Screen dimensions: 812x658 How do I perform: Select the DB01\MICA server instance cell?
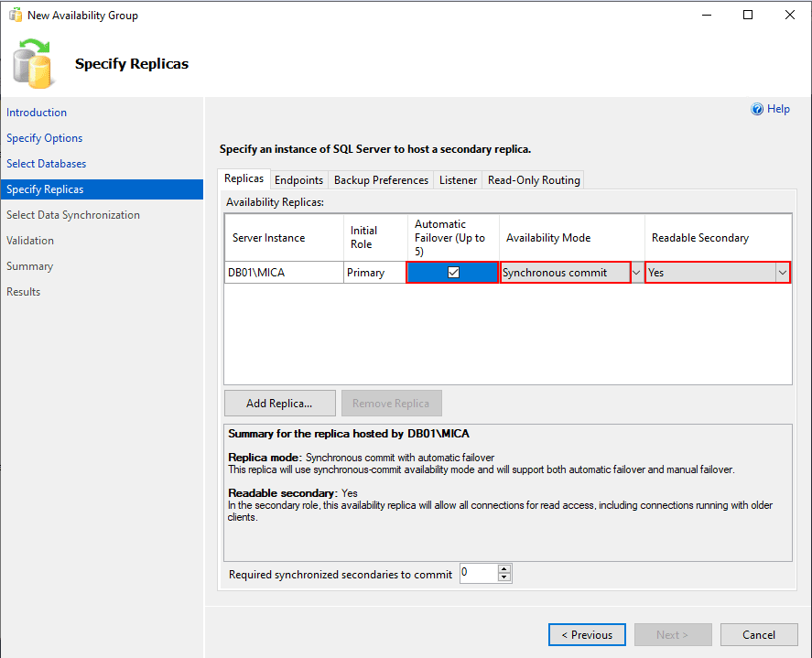[x=283, y=273]
